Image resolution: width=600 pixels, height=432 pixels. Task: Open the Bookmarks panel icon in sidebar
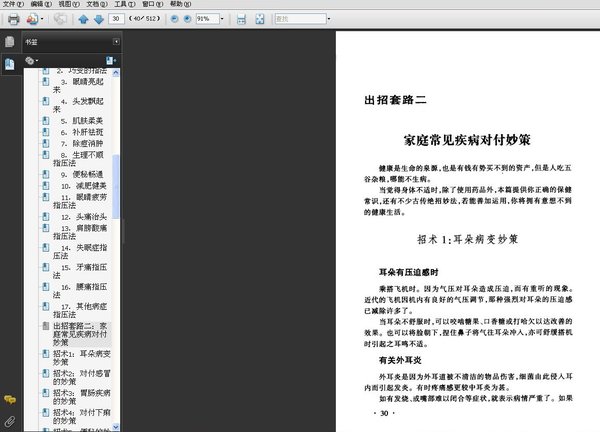[10, 64]
